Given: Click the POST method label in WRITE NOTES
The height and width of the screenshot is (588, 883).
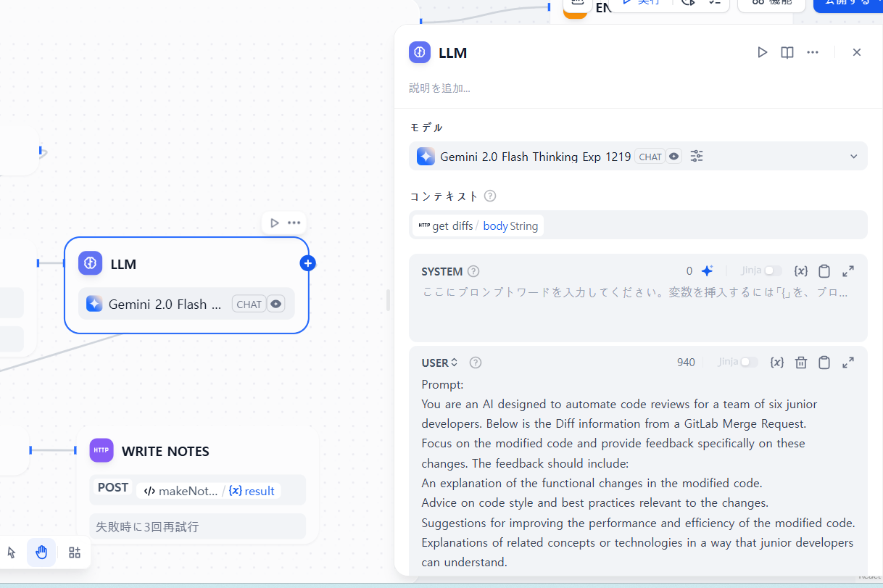Looking at the screenshot, I should coord(113,488).
